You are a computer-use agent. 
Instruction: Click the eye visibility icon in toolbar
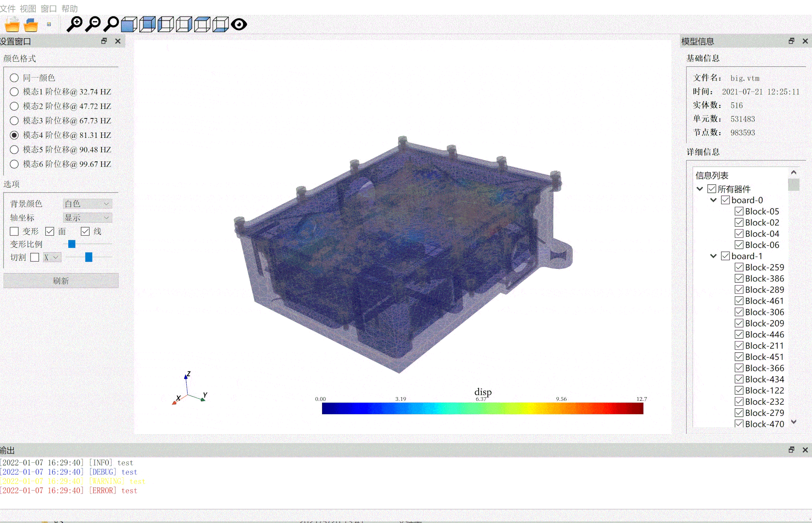[x=239, y=24]
